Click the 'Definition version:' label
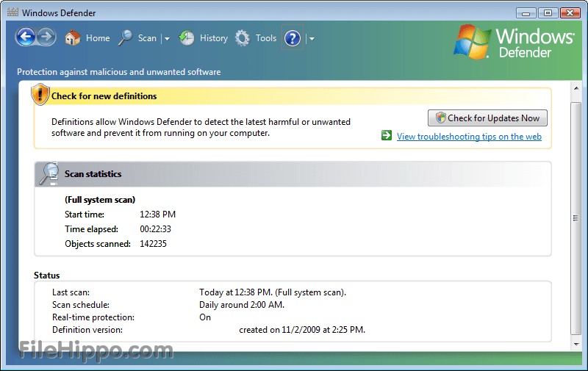Viewport: 588px width, 371px height. [x=87, y=330]
